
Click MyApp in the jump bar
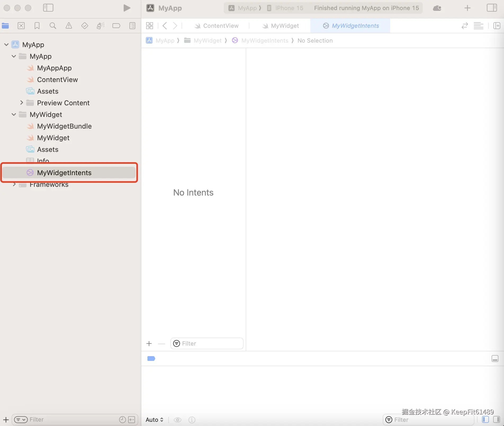[160, 40]
